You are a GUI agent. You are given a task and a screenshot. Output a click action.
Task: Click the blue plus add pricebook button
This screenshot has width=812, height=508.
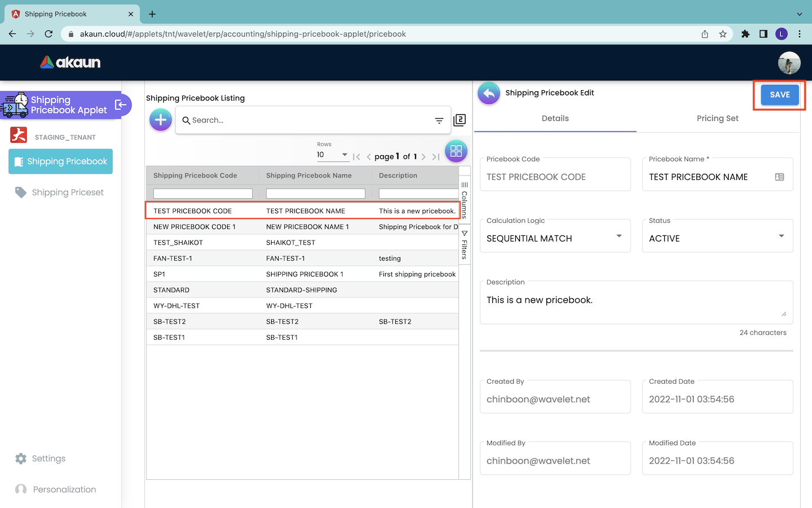[x=161, y=120]
